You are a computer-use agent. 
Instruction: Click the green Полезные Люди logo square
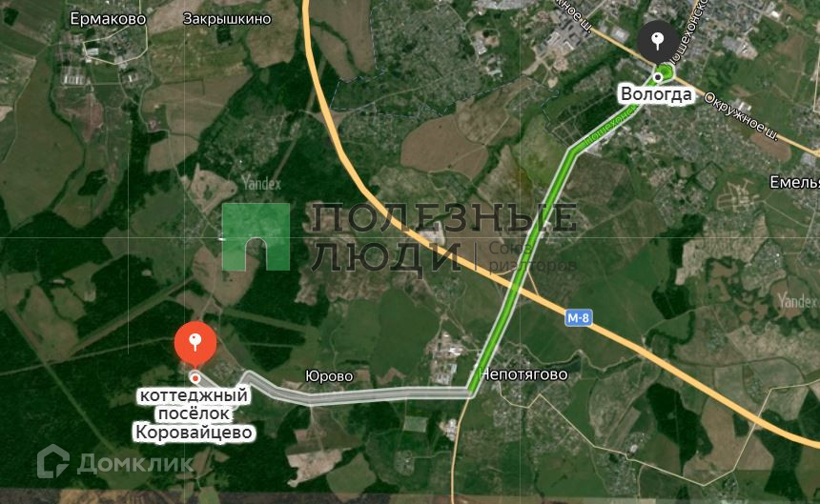tap(256, 236)
